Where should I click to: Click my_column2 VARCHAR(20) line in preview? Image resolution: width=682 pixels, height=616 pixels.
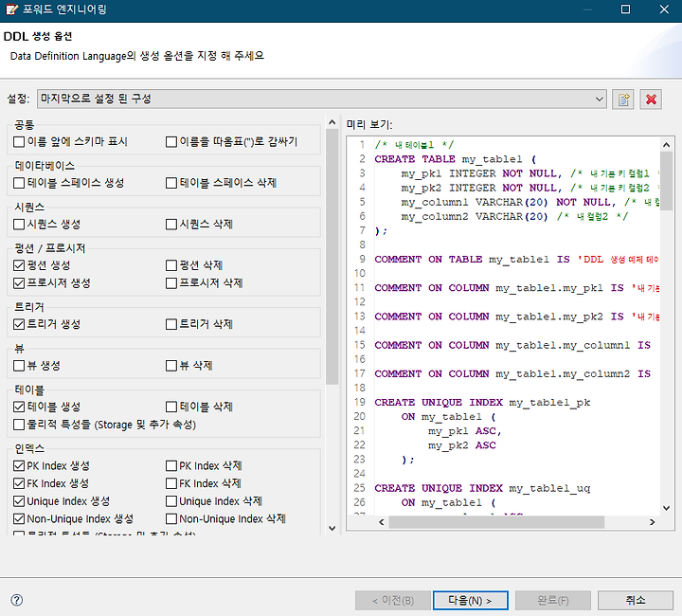pos(514,217)
